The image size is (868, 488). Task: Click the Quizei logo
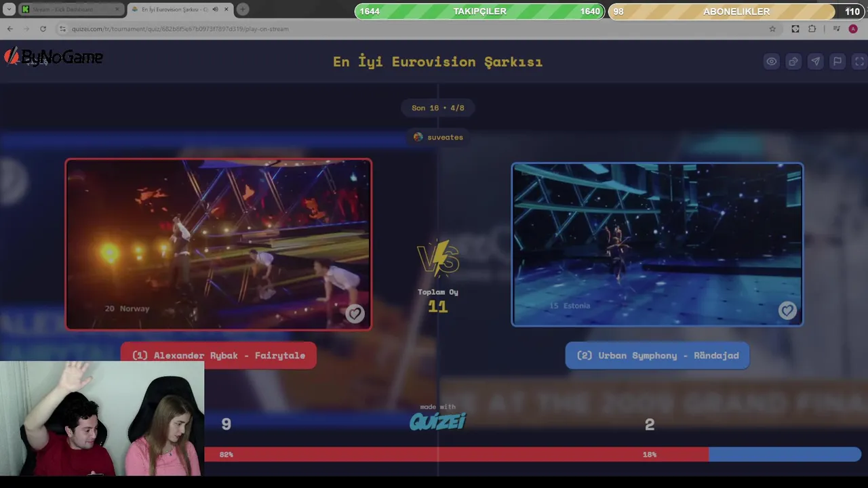click(438, 422)
